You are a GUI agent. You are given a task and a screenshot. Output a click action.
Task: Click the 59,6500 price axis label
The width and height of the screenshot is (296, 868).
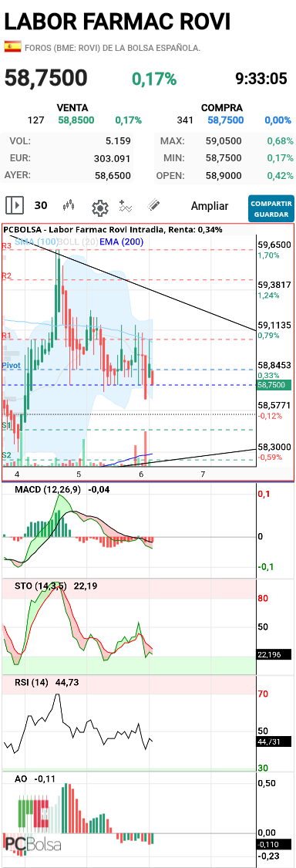(275, 244)
